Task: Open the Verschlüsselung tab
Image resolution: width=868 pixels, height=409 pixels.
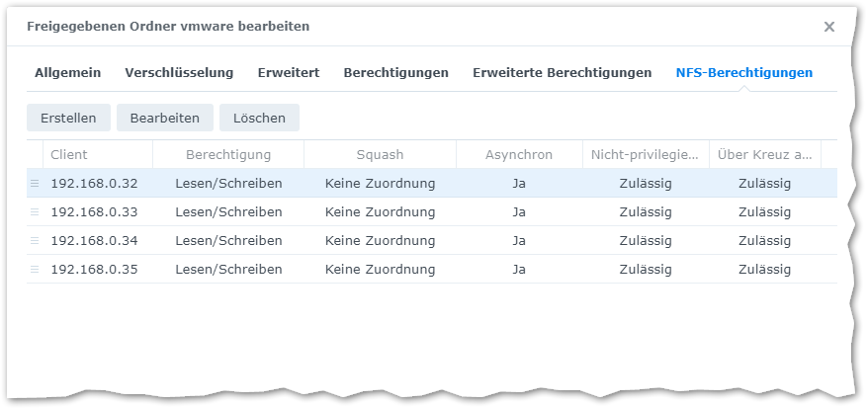Action: pyautogui.click(x=179, y=72)
